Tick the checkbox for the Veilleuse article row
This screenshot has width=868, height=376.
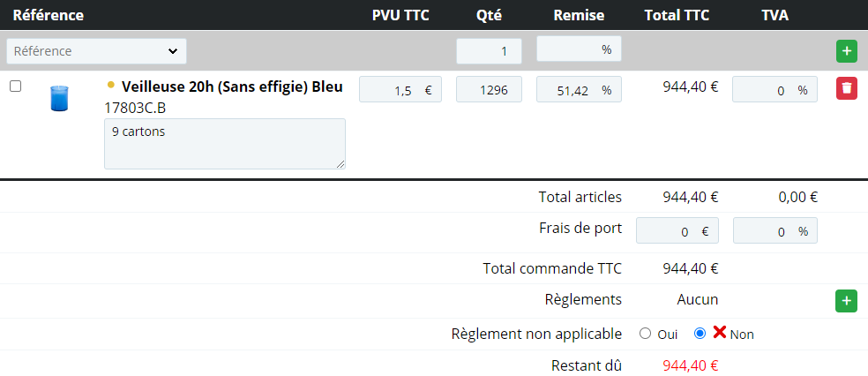click(x=16, y=86)
